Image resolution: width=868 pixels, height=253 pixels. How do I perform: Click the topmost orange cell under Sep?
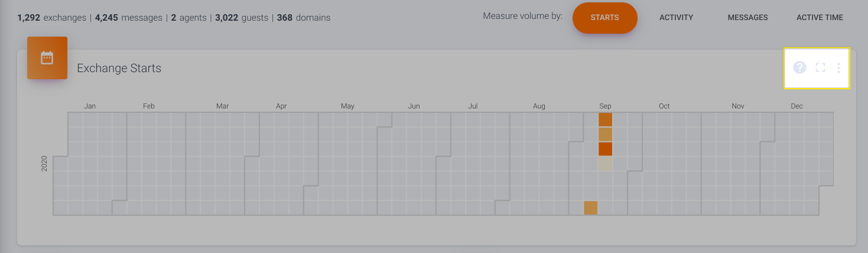click(x=605, y=119)
